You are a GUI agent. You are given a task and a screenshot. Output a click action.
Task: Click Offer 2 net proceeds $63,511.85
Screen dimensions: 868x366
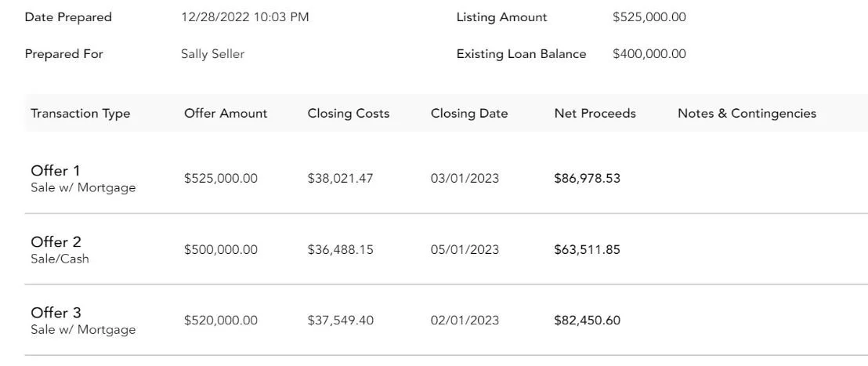[x=586, y=250]
